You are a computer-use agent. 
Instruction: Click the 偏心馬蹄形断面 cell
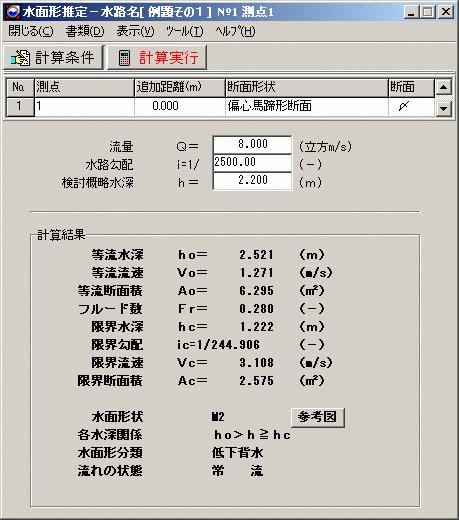(x=307, y=107)
